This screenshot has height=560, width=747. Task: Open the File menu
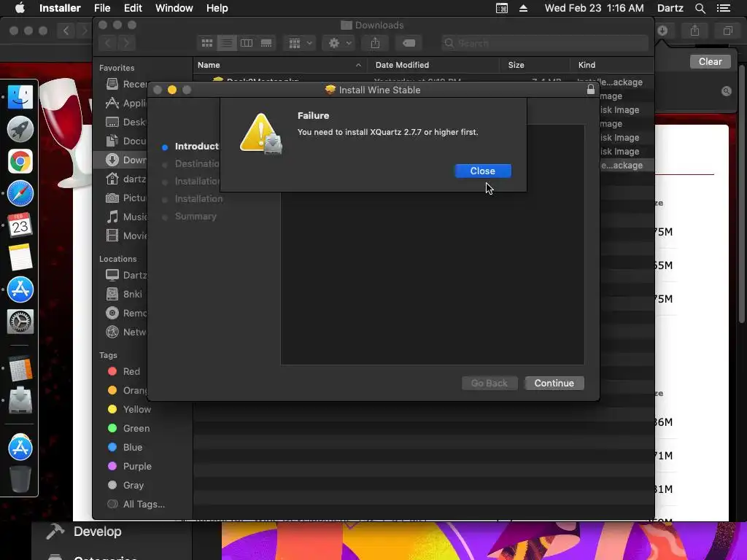(102, 8)
